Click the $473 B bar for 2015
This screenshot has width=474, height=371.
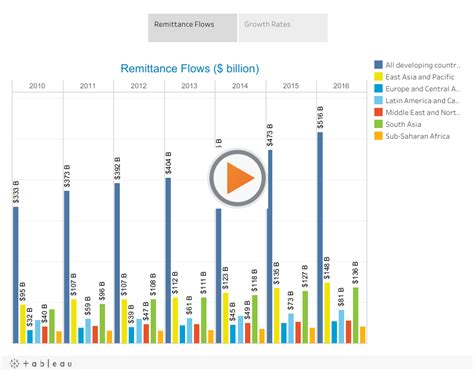click(x=270, y=247)
